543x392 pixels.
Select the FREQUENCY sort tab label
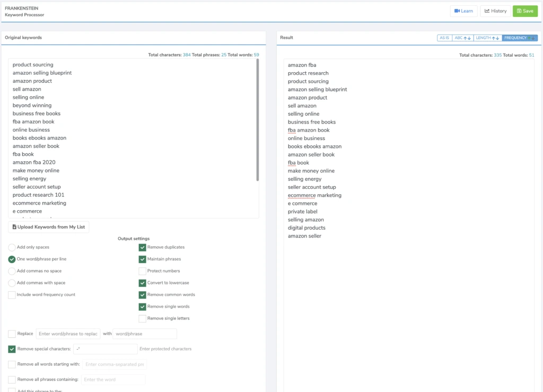tap(515, 38)
